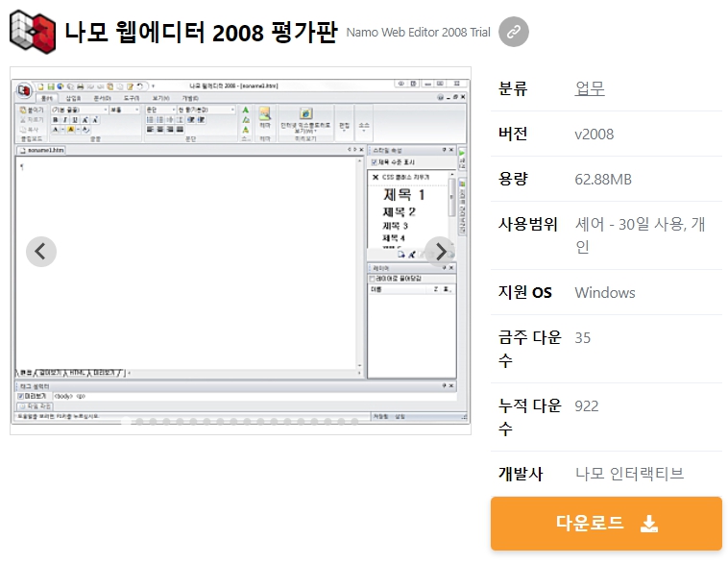Copy page link with the chain icon
The image size is (728, 564).
(x=514, y=32)
